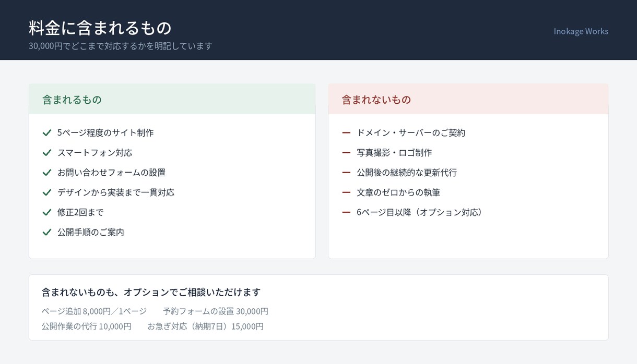Click the text 5ページ程度のサイト制作
This screenshot has height=364, width=637.
(x=105, y=132)
